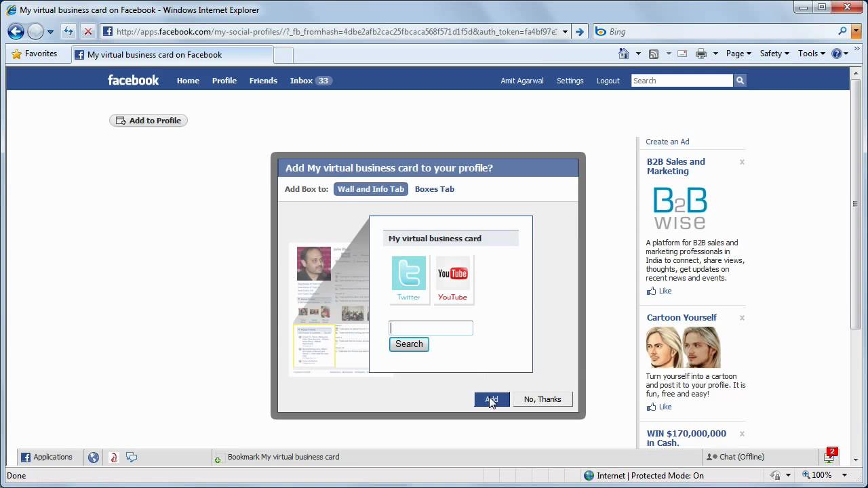This screenshot has height=488, width=868.
Task: Open the Home button dropdown arrow
Action: pyautogui.click(x=638, y=54)
